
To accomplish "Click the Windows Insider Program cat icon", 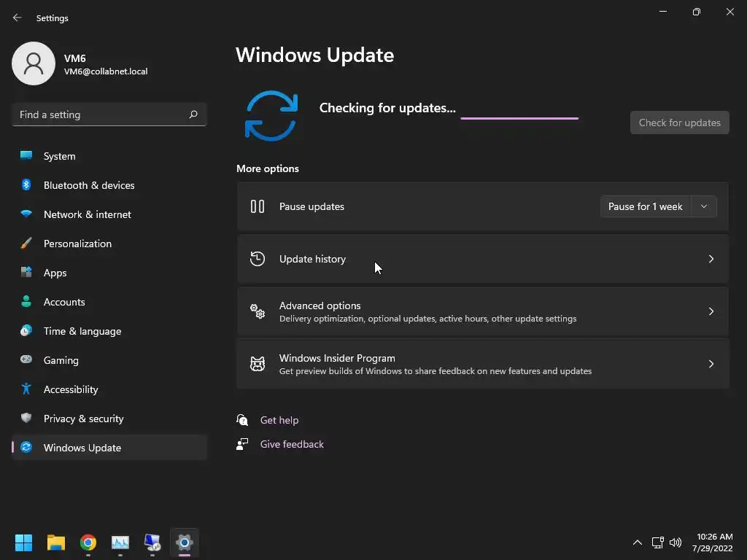I will (x=258, y=363).
